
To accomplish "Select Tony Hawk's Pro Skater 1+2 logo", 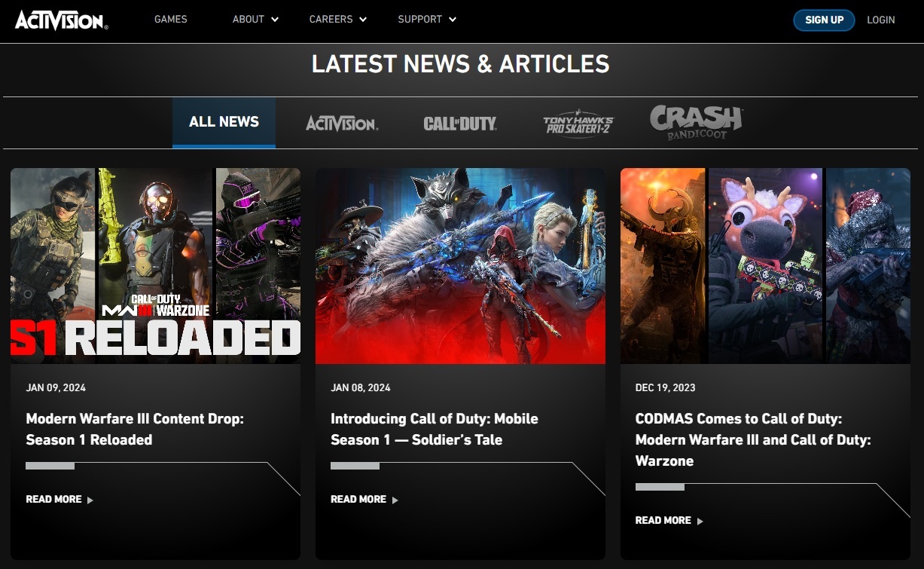I will pos(578,124).
